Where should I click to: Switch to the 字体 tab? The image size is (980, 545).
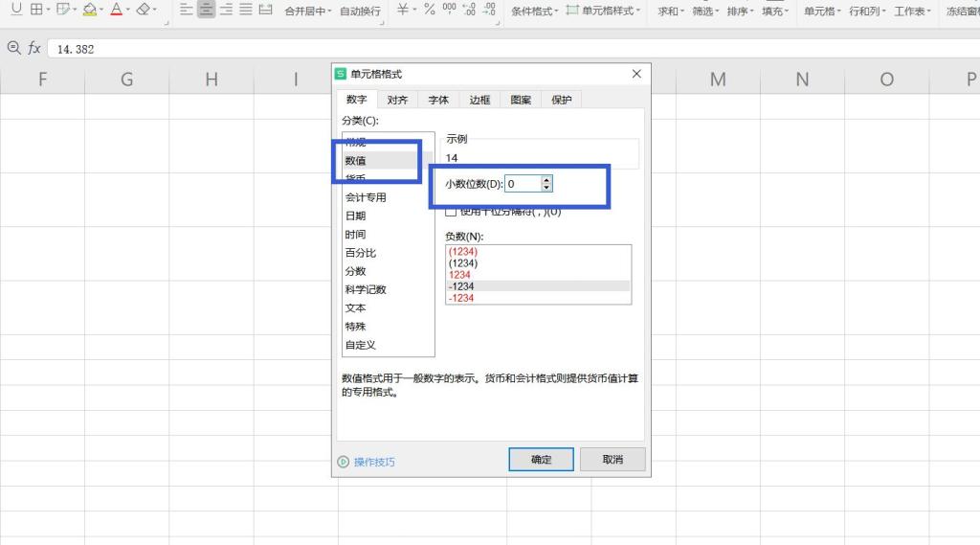(x=438, y=100)
